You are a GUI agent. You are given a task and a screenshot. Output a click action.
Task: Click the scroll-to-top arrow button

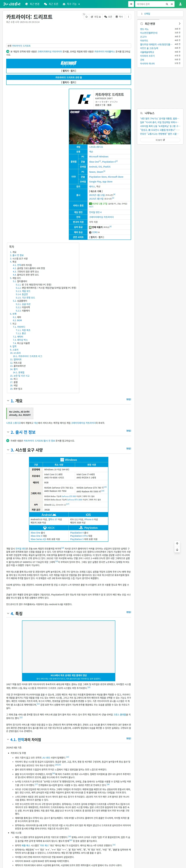click(x=177, y=544)
